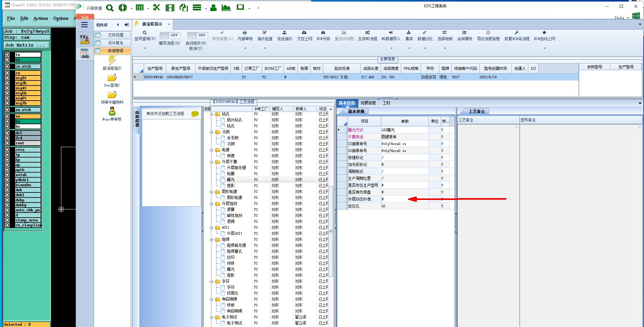This screenshot has height=327, width=644.
Task: Open dropdown under 型号查询(F)
Action: pos(145,48)
